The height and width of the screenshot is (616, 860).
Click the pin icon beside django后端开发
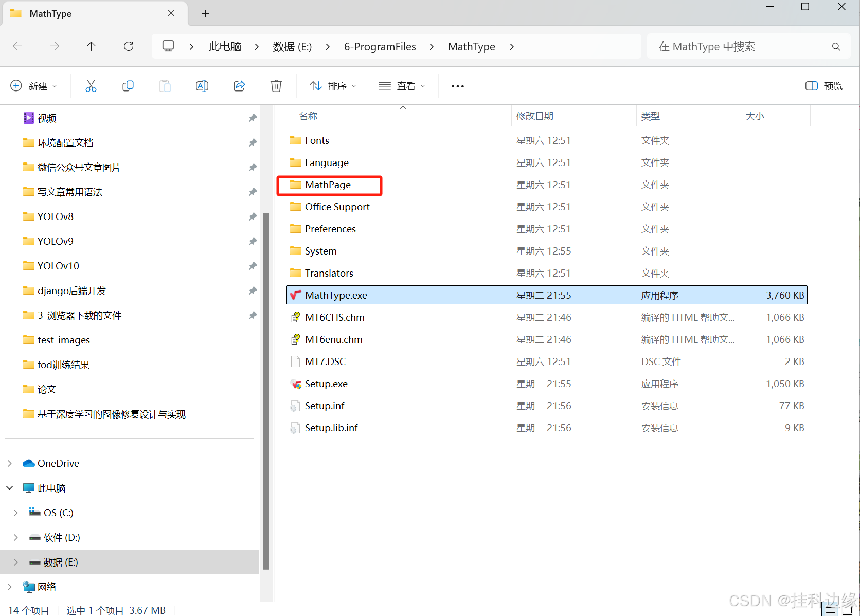253,291
